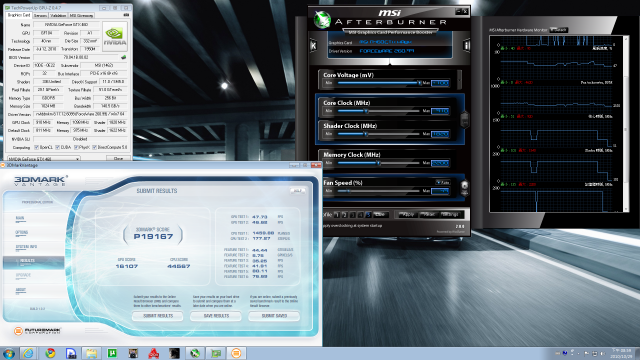
Task: Open Afterburner Settings
Action: click(x=450, y=215)
